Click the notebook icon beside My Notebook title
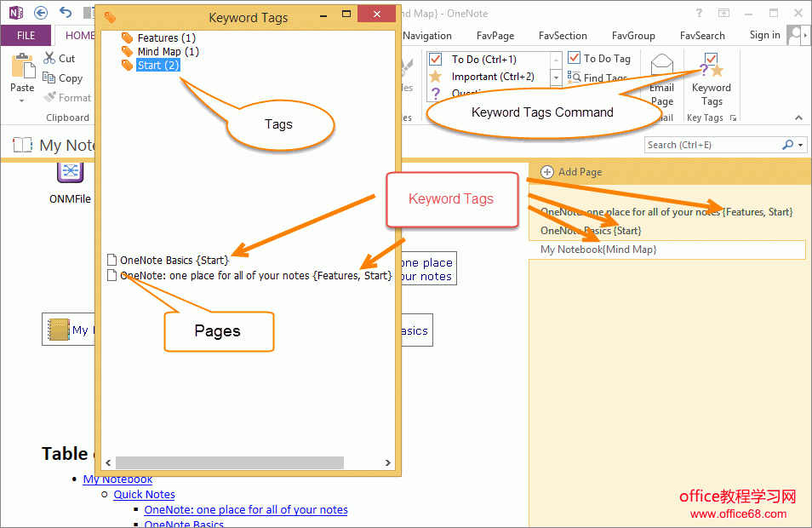 [x=22, y=145]
